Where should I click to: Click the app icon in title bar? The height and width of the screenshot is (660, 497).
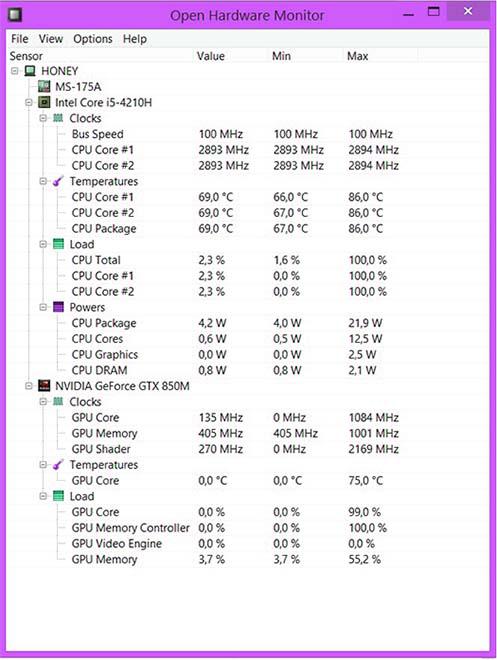(15, 15)
